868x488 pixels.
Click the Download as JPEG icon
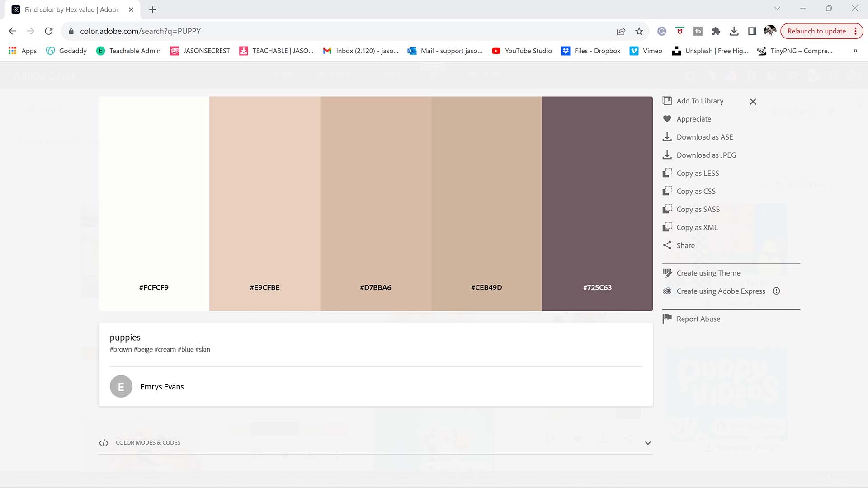coord(667,155)
